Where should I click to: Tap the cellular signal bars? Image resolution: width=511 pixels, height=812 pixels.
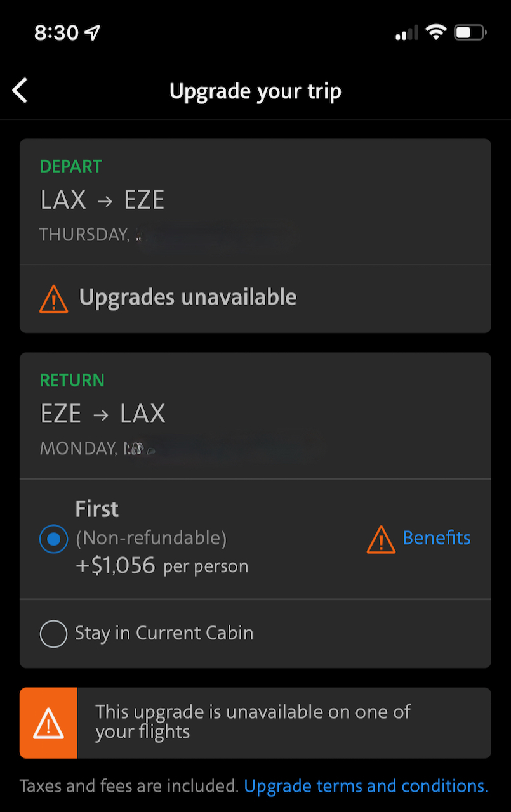pos(407,33)
